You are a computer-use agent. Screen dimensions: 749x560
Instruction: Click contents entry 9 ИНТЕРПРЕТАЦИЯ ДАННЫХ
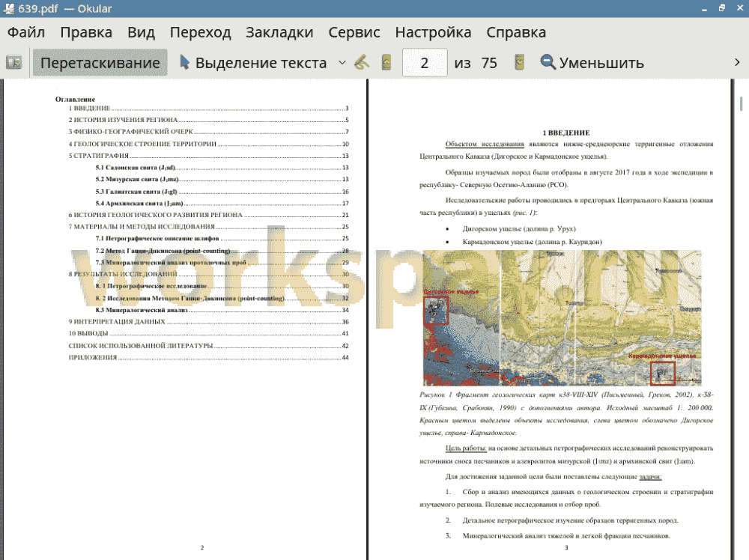tap(208, 322)
